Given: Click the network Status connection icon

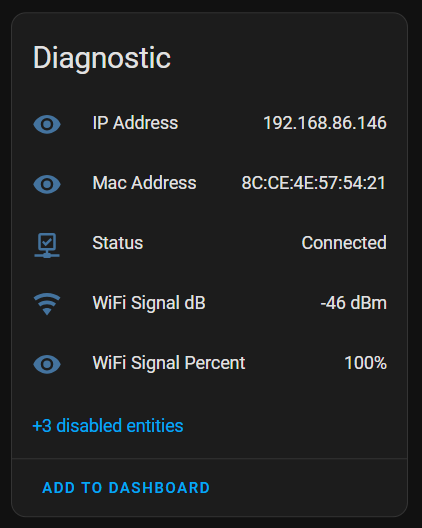Looking at the screenshot, I should [47, 245].
